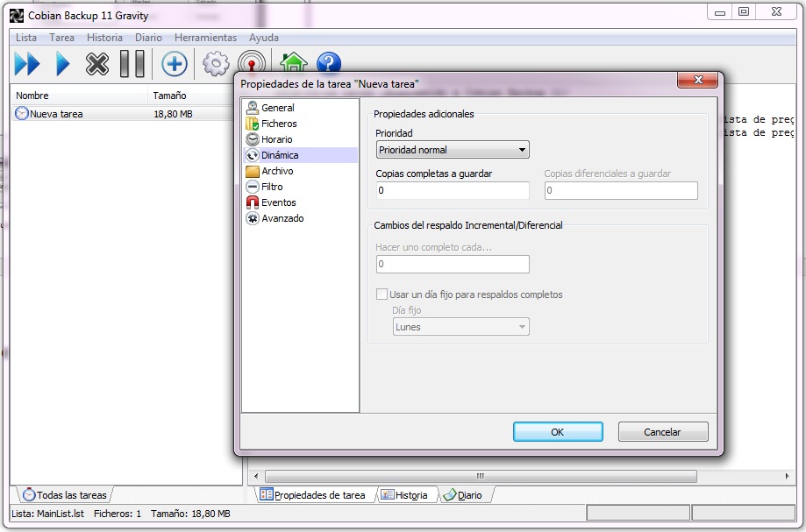The image size is (806, 532).
Task: Click 'Ficheros: 1' in status bar
Action: tap(118, 514)
